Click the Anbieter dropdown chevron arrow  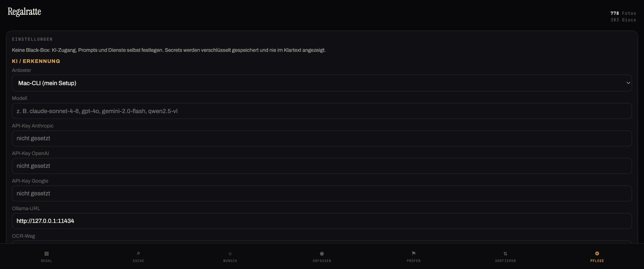628,83
